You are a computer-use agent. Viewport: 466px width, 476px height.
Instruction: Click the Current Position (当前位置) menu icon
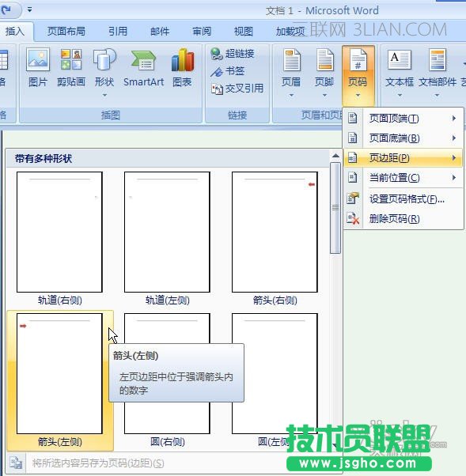point(352,177)
